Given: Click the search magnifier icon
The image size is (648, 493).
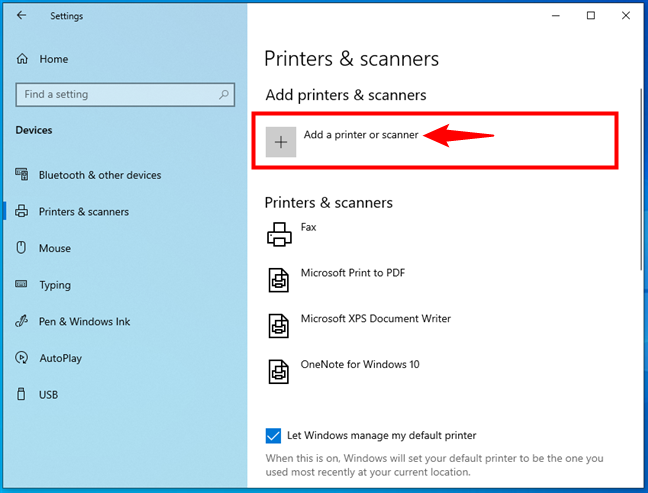Looking at the screenshot, I should coord(224,95).
